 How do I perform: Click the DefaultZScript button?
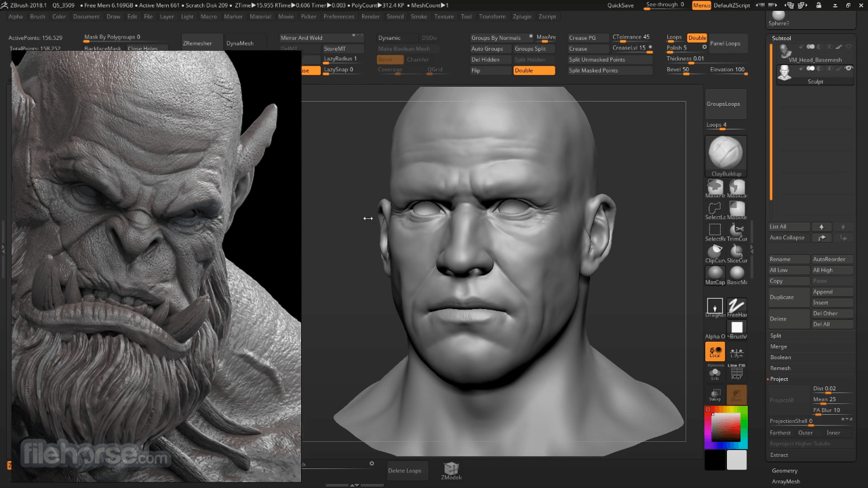tap(732, 5)
